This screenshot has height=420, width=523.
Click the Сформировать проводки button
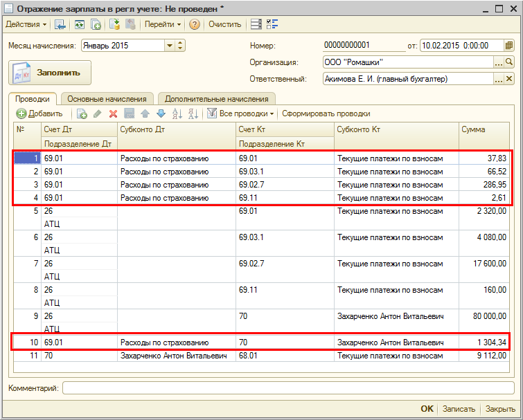point(326,113)
